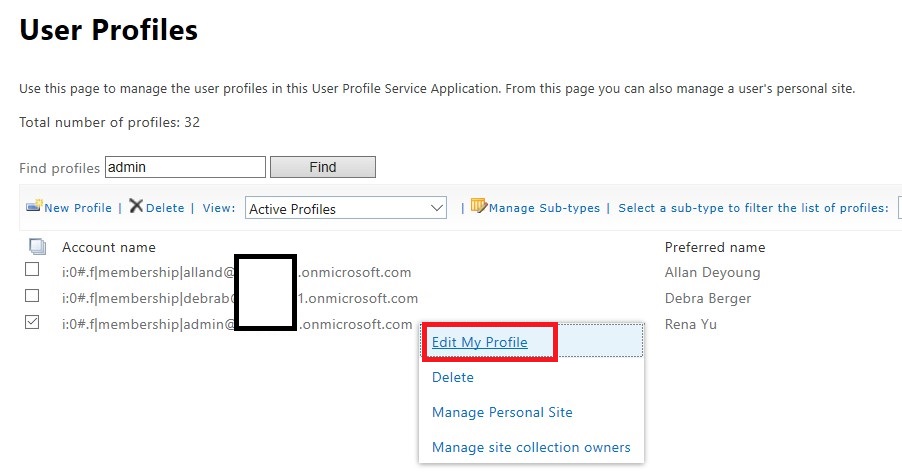Choose Delete in the context menu

point(453,377)
